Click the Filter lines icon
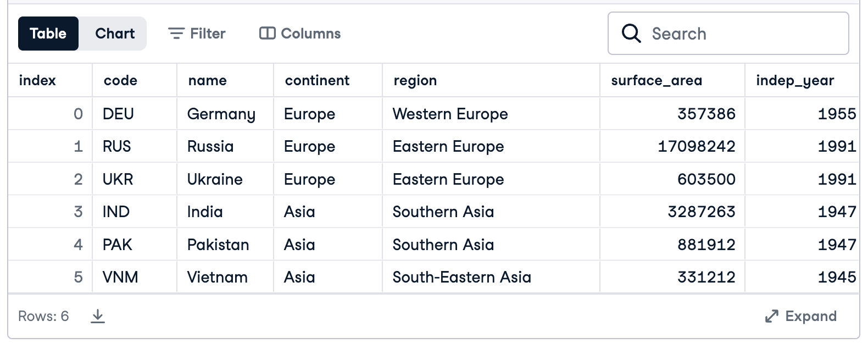Screen dimensions: 868x343 click(176, 34)
